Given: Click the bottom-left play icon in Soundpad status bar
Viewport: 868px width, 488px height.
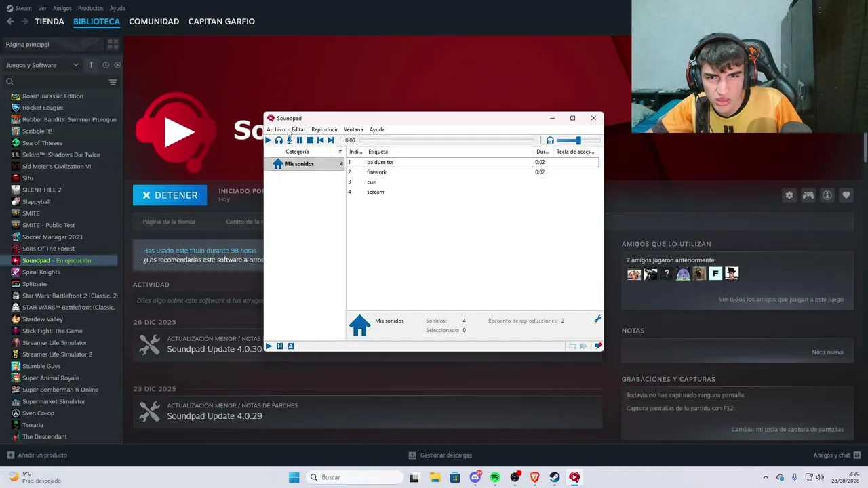Looking at the screenshot, I should point(269,346).
